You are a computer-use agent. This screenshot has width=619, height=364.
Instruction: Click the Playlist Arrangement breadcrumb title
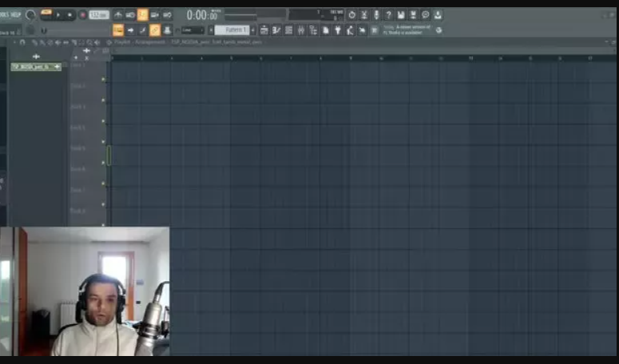[140, 42]
